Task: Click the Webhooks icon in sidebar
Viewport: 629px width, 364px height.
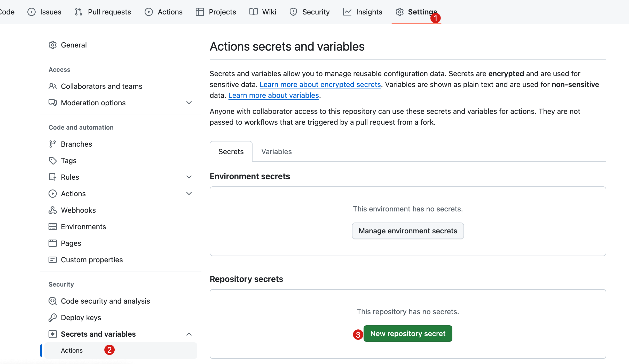Action: click(x=53, y=210)
